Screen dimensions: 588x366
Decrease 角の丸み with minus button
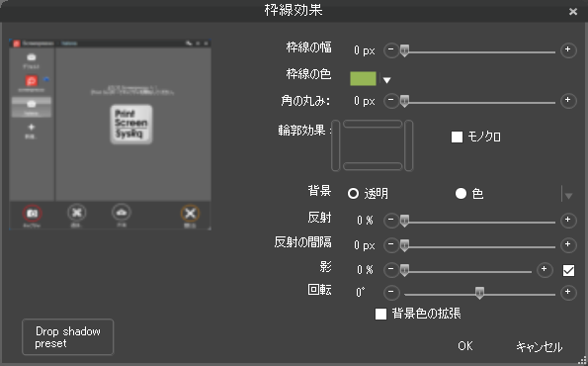[x=391, y=101]
